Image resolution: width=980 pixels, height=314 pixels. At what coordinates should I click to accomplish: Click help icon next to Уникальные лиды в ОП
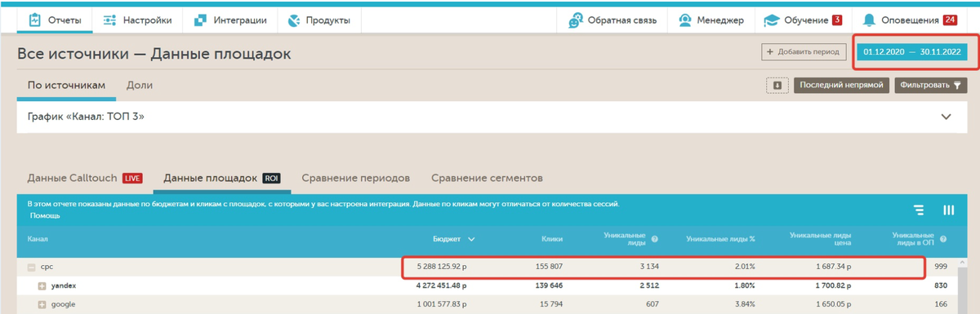[943, 239]
